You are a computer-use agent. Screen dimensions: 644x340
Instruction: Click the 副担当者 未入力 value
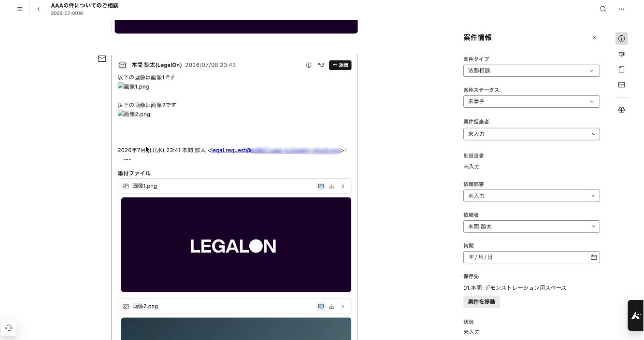point(472,166)
